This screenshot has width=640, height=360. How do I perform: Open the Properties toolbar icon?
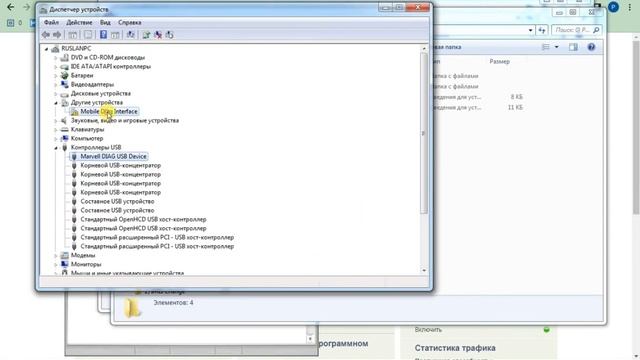point(88,35)
